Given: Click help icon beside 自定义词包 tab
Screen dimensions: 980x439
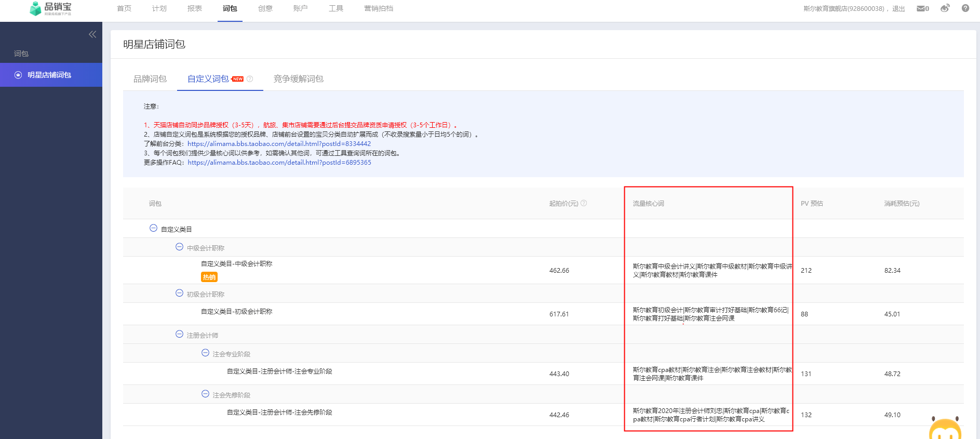Looking at the screenshot, I should point(250,79).
